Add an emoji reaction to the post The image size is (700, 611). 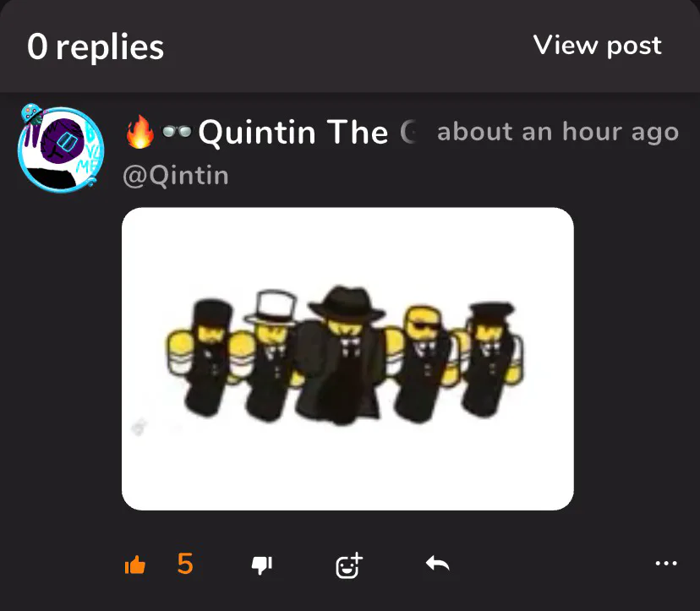click(349, 565)
